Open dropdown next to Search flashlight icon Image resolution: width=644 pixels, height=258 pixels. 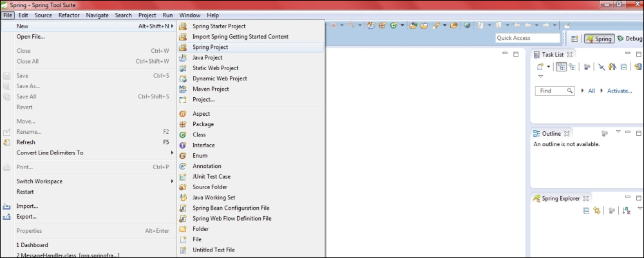tap(445, 26)
